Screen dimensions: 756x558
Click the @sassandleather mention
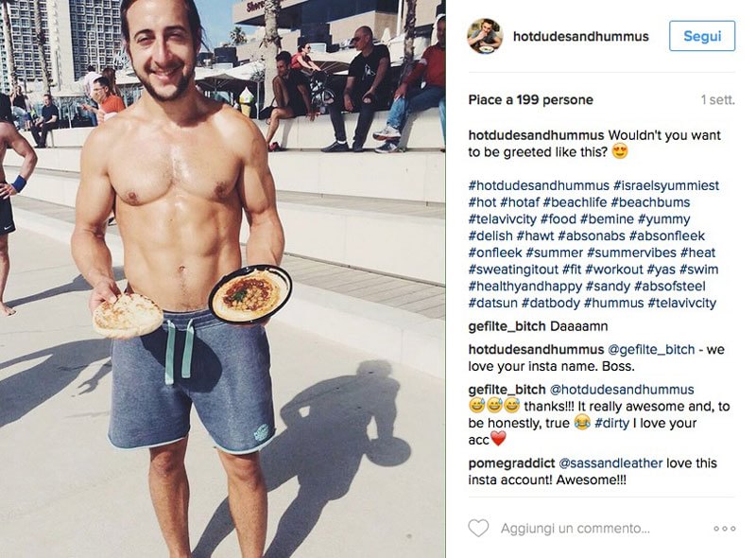(610, 463)
